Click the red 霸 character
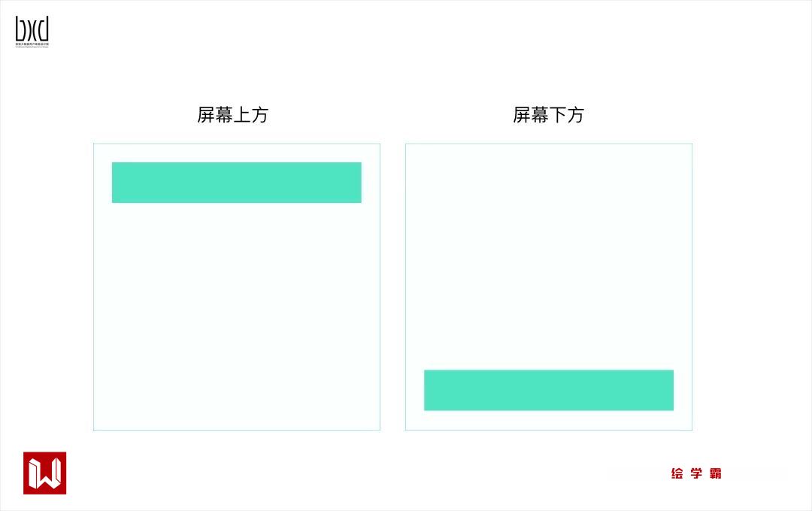 715,473
